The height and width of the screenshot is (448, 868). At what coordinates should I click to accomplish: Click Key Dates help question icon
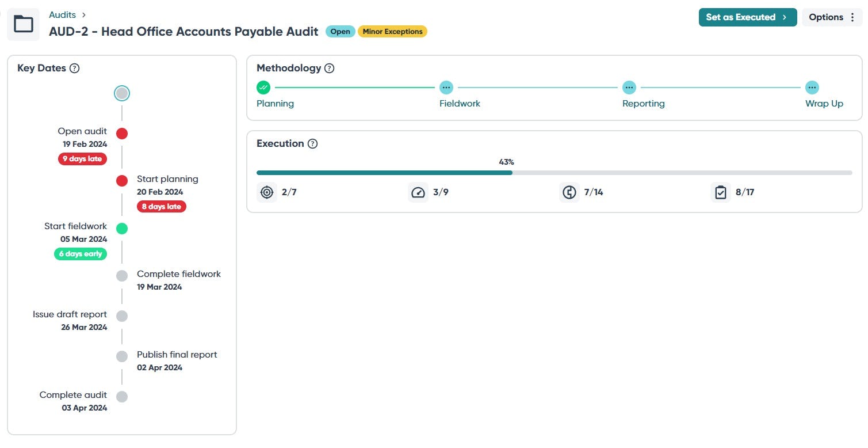74,68
